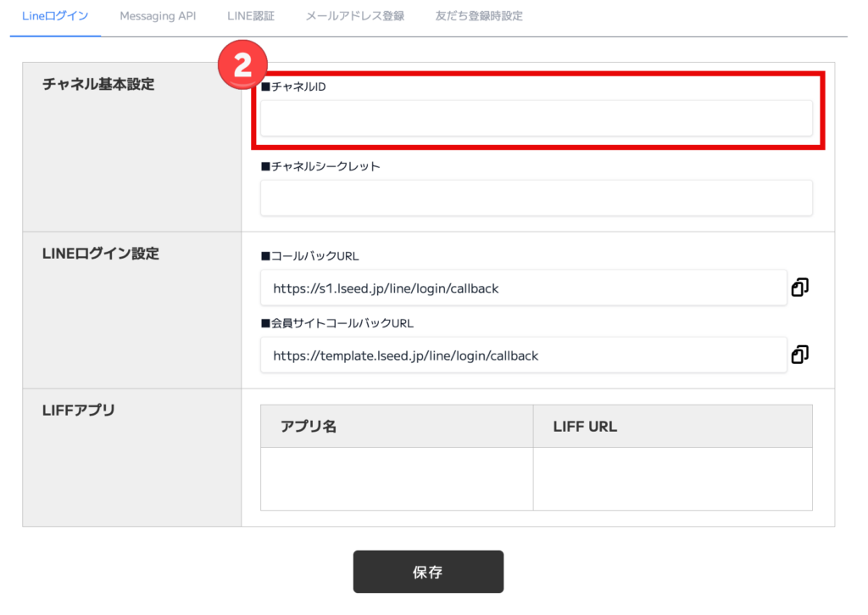Select the empty cell under アプリ名
The image size is (868, 615).
397,478
